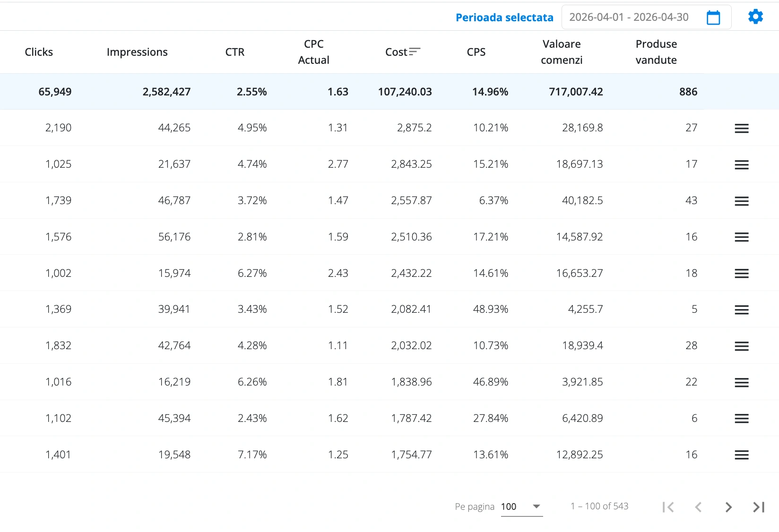Image resolution: width=779 pixels, height=532 pixels.
Task: Click the CPS cell 17.21%
Action: pyautogui.click(x=491, y=237)
